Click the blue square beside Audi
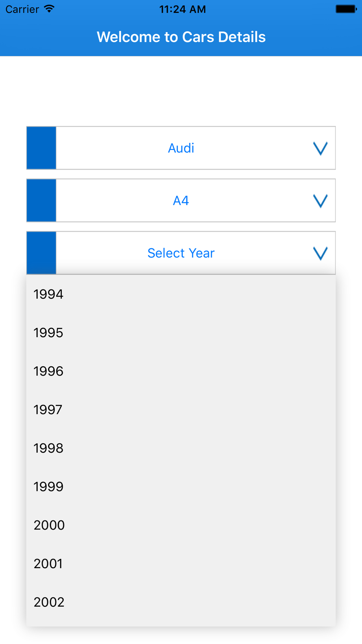Viewport: 362px width, 644px height. [x=41, y=148]
